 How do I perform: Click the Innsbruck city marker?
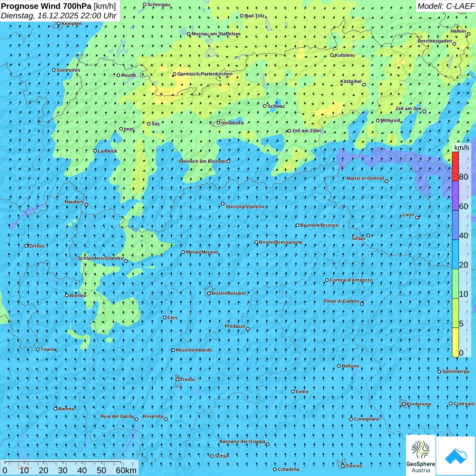pyautogui.click(x=219, y=123)
